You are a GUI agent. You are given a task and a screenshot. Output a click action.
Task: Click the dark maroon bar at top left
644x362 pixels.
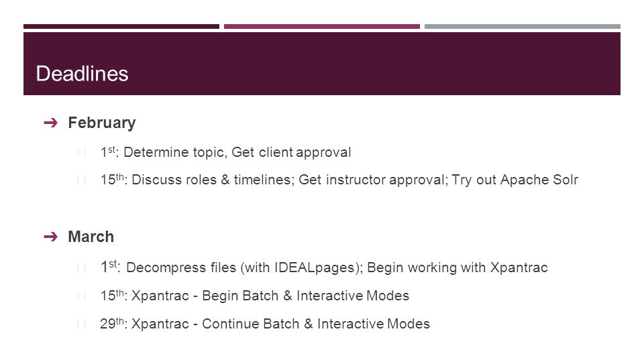click(121, 26)
